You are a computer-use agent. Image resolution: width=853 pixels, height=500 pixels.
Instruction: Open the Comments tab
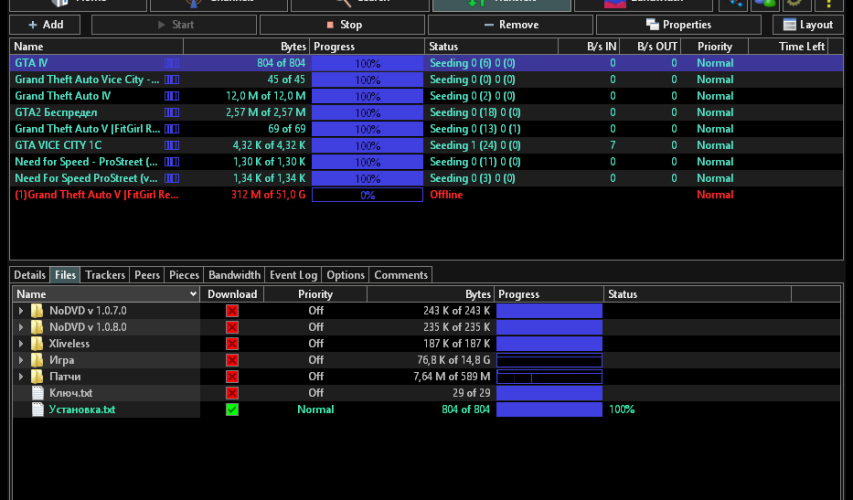[401, 275]
